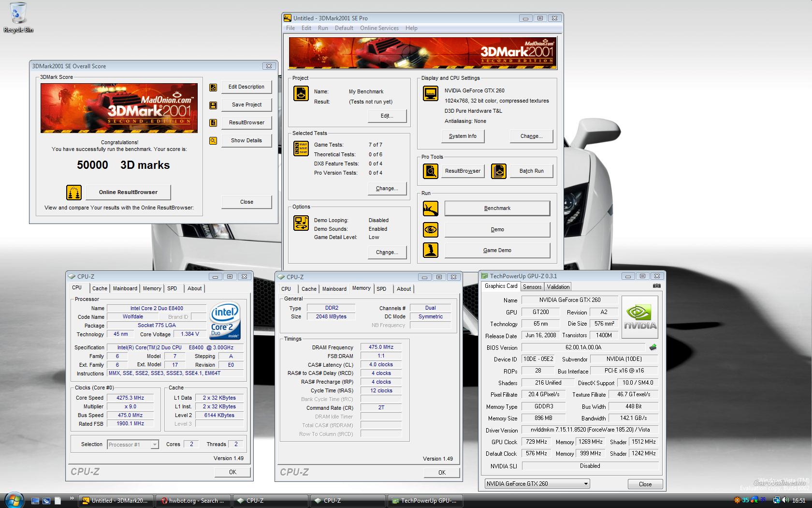
Task: Open the NVIDIA GeForce GTX 260 dropdown in GPU-Z
Action: (x=537, y=484)
